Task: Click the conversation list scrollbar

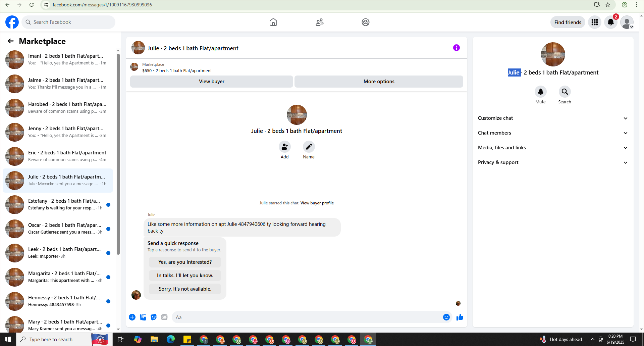Action: pyautogui.click(x=118, y=154)
